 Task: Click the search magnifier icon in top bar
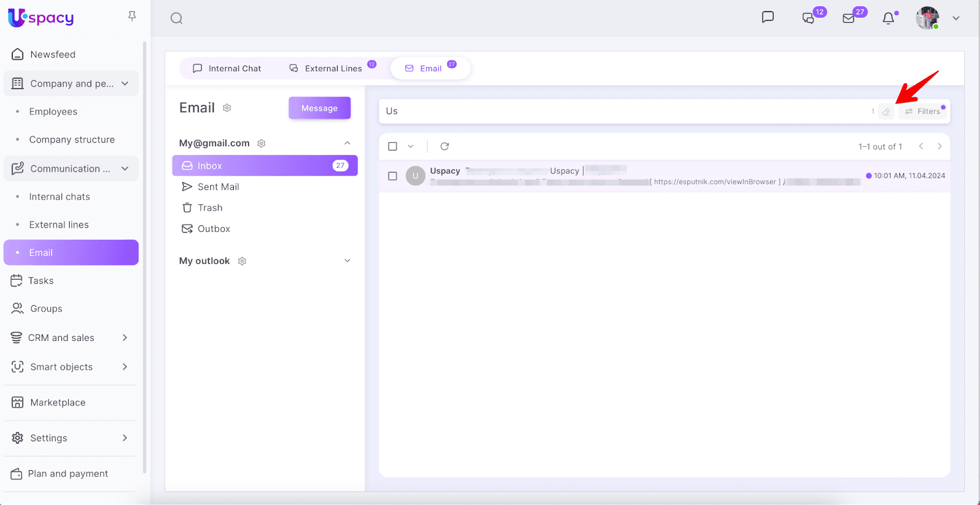point(176,18)
